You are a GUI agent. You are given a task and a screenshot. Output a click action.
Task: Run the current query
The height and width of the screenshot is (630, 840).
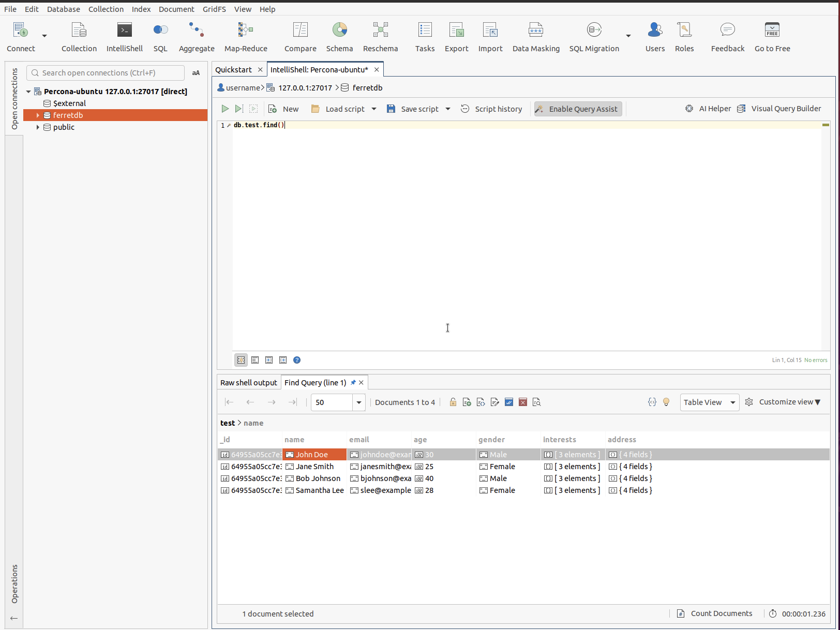(225, 109)
